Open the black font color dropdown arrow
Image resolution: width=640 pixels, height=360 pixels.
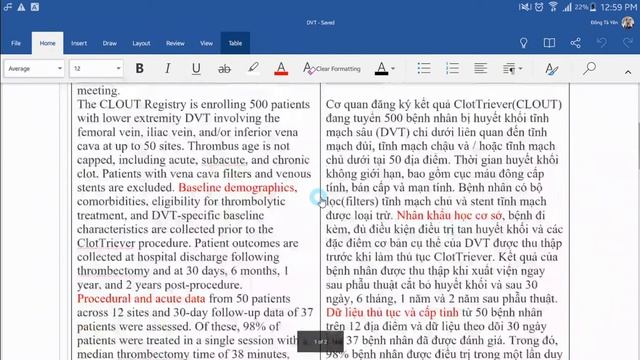pos(393,69)
